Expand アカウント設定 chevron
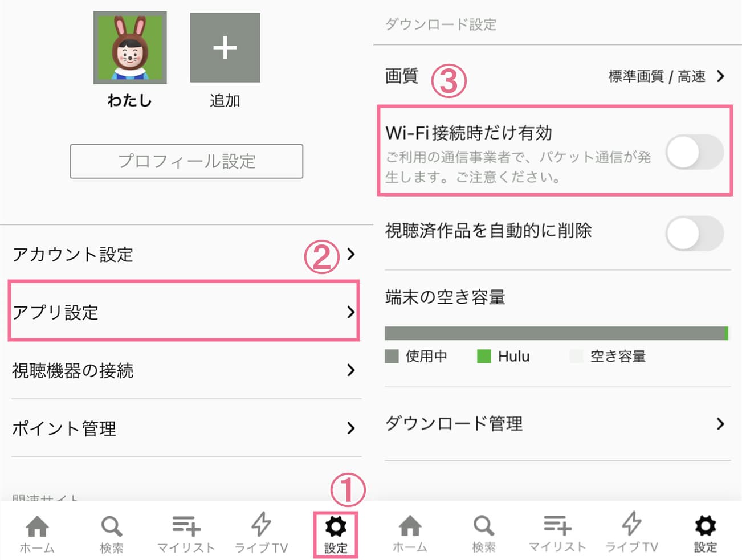This screenshot has height=560, width=742. pyautogui.click(x=351, y=254)
